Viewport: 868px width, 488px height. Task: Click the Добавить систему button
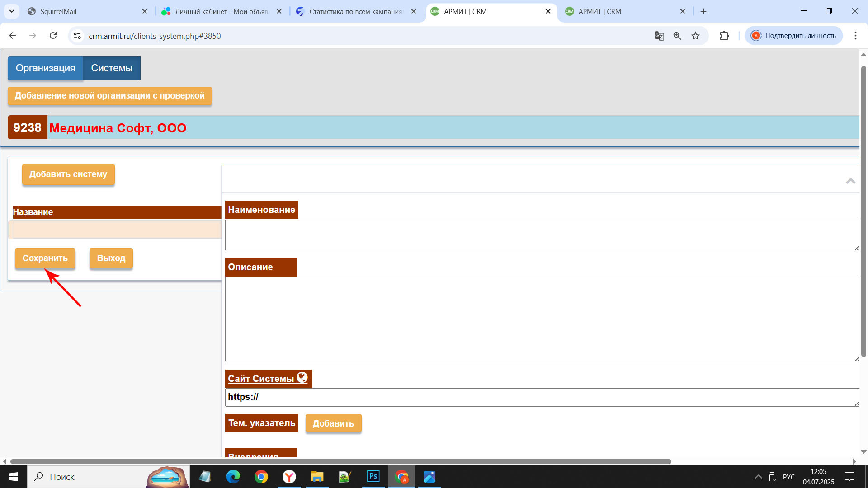click(x=68, y=174)
